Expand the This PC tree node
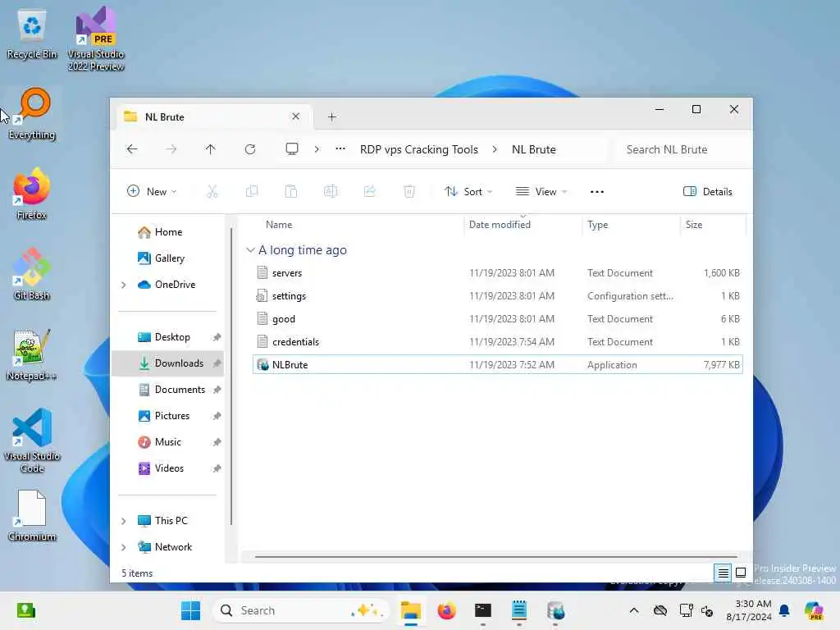 coord(124,521)
